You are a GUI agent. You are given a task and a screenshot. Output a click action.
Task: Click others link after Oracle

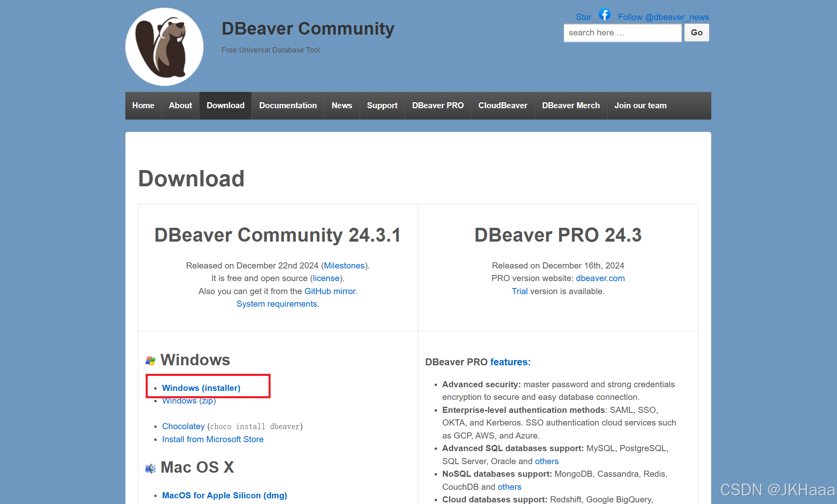(547, 461)
